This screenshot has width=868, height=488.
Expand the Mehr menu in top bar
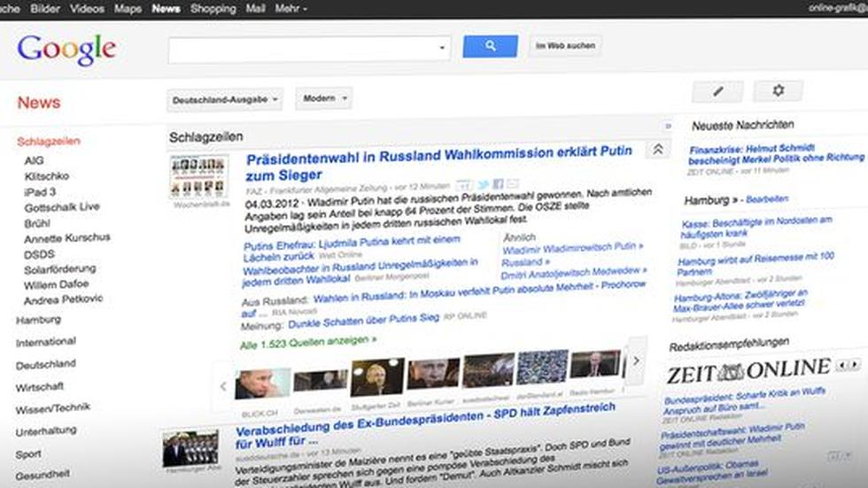click(291, 9)
